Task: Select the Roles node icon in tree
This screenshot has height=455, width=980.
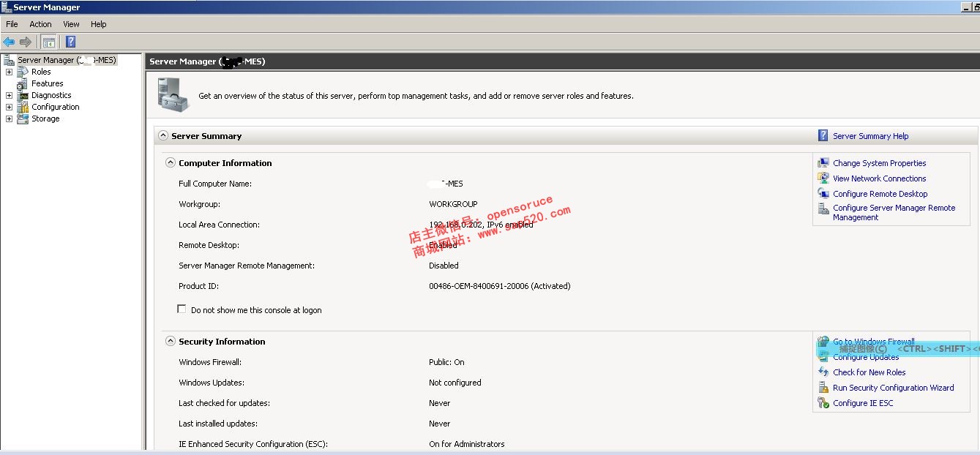Action: 23,72
